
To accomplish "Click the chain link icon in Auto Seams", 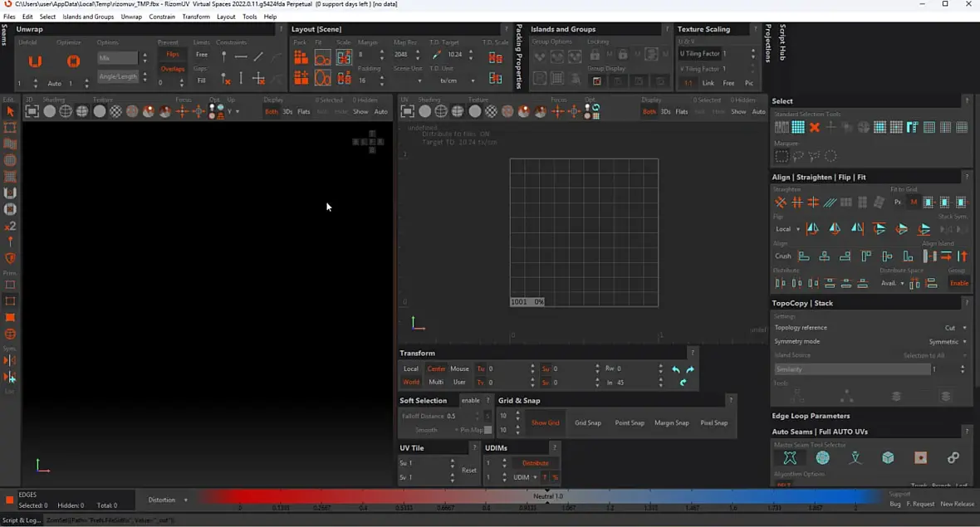I will click(x=953, y=458).
